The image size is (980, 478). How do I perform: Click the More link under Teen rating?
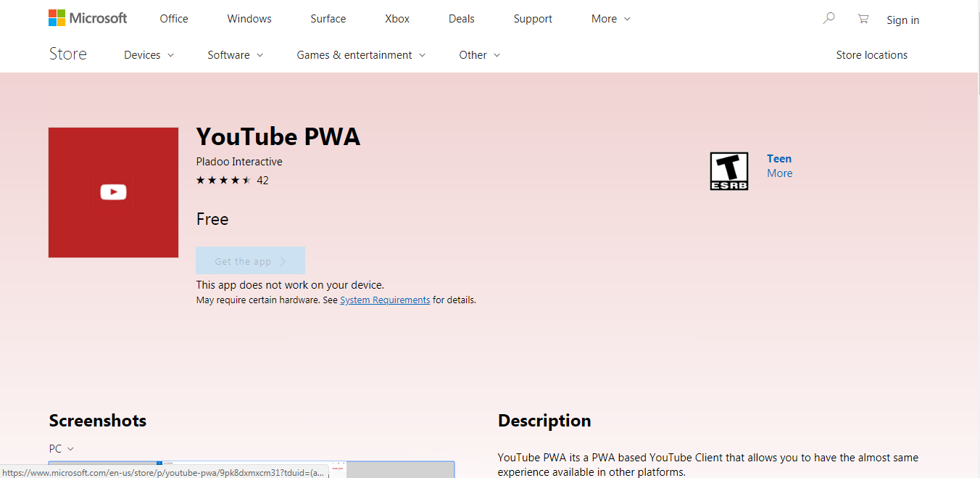(780, 173)
